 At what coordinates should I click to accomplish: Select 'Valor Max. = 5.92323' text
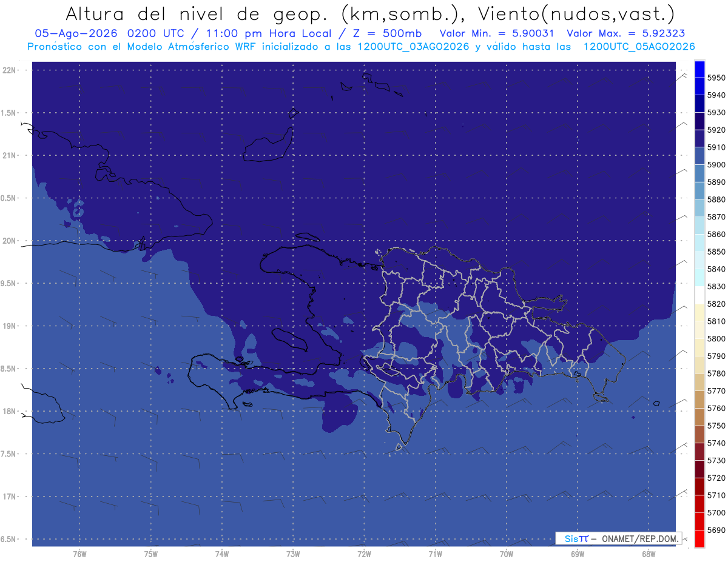click(626, 34)
